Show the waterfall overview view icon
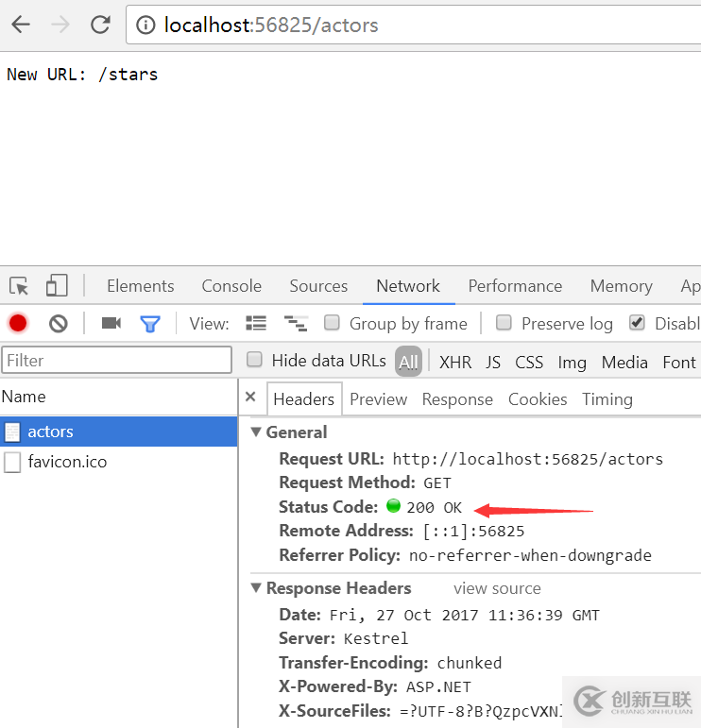 (296, 323)
